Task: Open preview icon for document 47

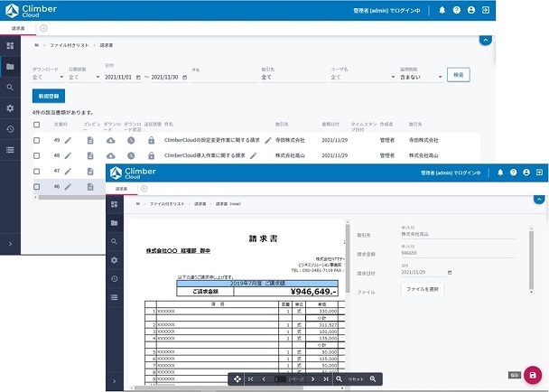Action: click(90, 171)
